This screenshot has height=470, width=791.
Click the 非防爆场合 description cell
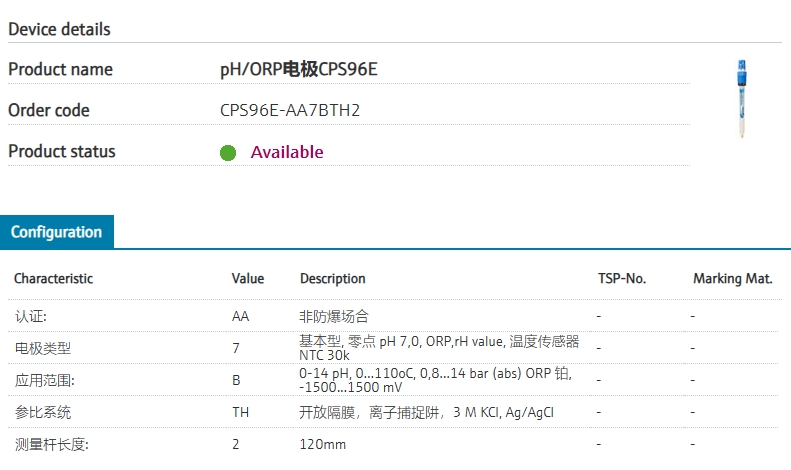[x=334, y=316]
